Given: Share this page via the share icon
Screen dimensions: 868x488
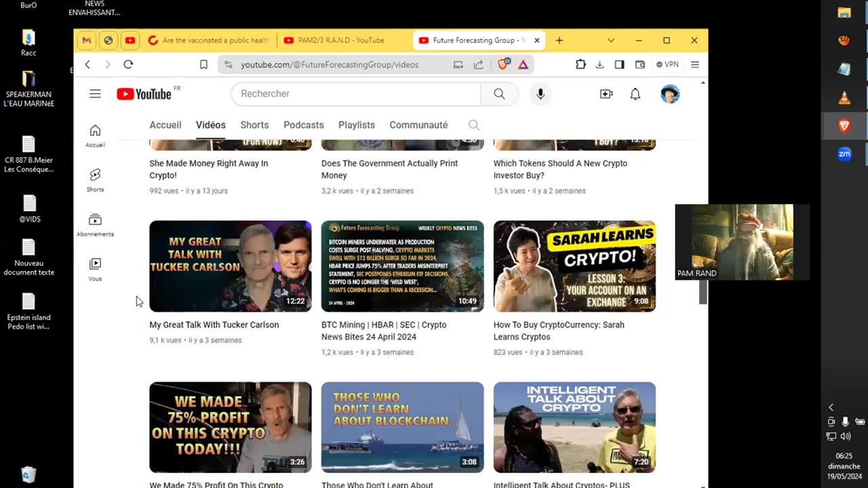Looking at the screenshot, I should 479,64.
